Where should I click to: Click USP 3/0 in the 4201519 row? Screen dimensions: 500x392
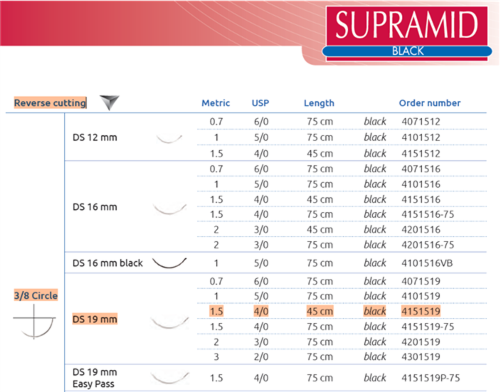[x=261, y=342]
